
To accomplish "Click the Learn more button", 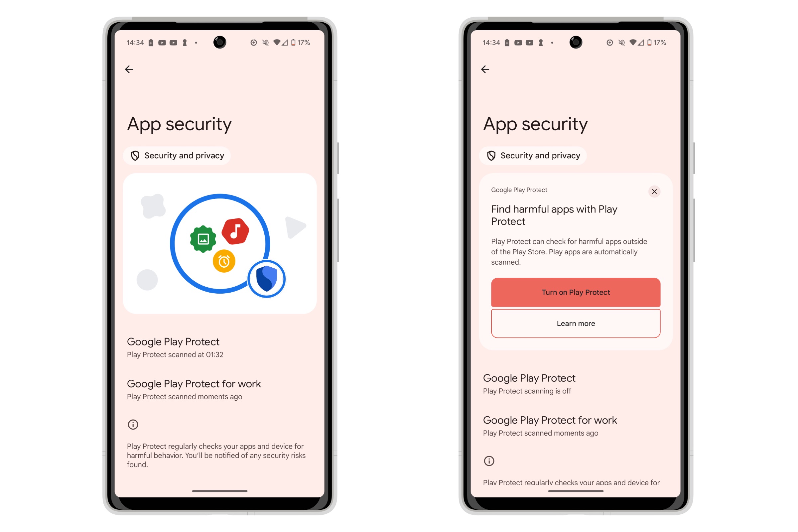I will (x=575, y=323).
